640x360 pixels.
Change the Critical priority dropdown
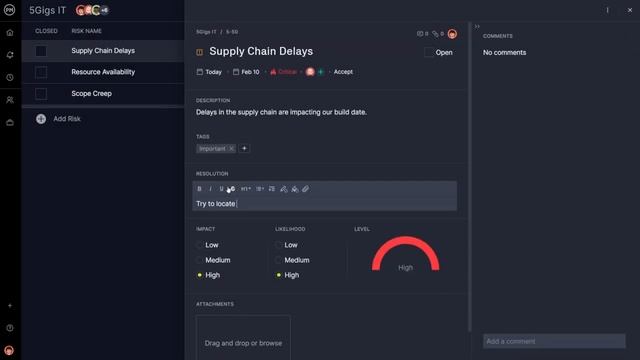click(x=283, y=72)
